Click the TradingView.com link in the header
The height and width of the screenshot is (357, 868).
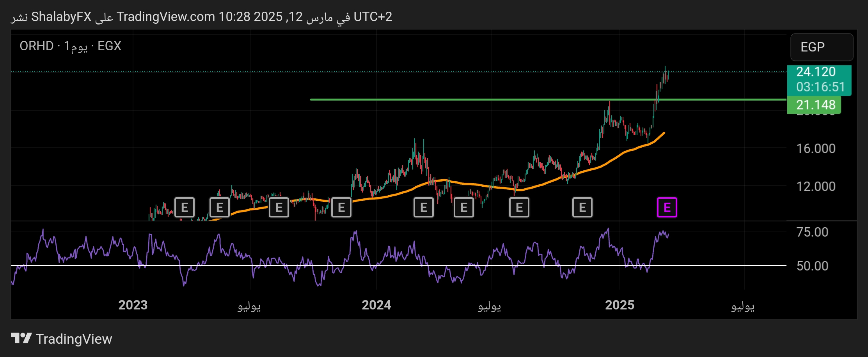166,17
